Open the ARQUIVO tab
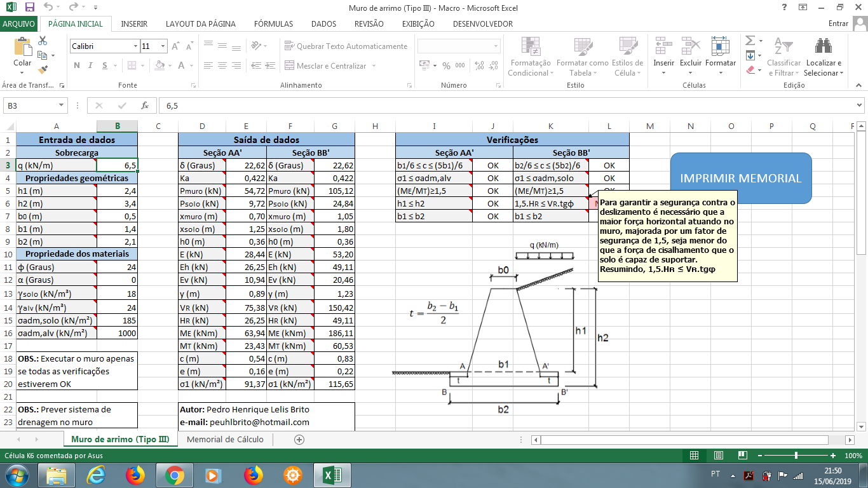 (19, 24)
